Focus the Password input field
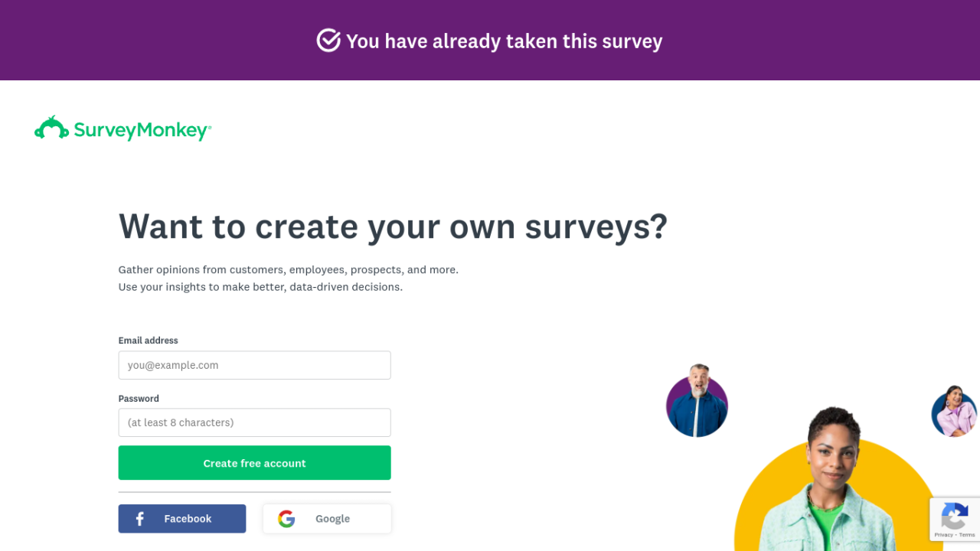The height and width of the screenshot is (551, 980). tap(254, 422)
